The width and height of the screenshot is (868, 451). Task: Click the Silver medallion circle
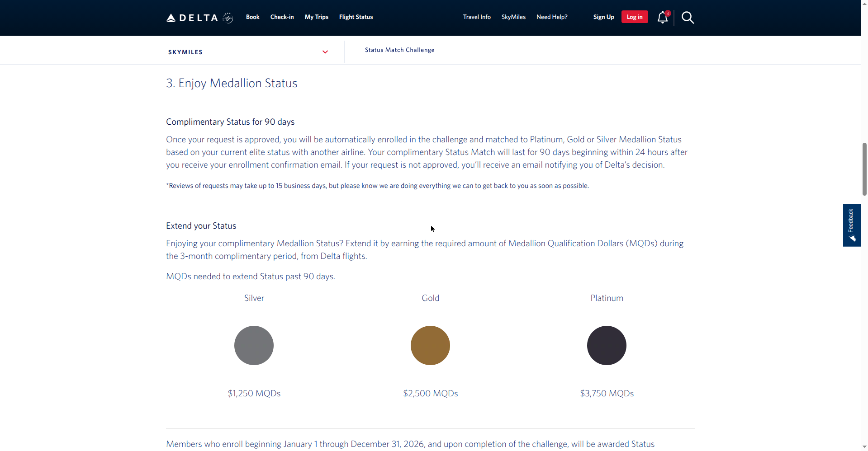[x=254, y=345]
